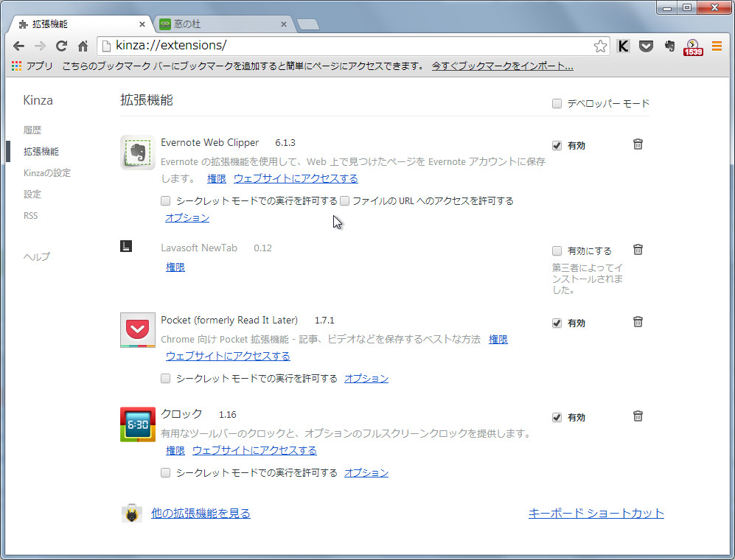Click the Evernote Web Clipper toolbar icon
735x560 pixels.
[669, 46]
